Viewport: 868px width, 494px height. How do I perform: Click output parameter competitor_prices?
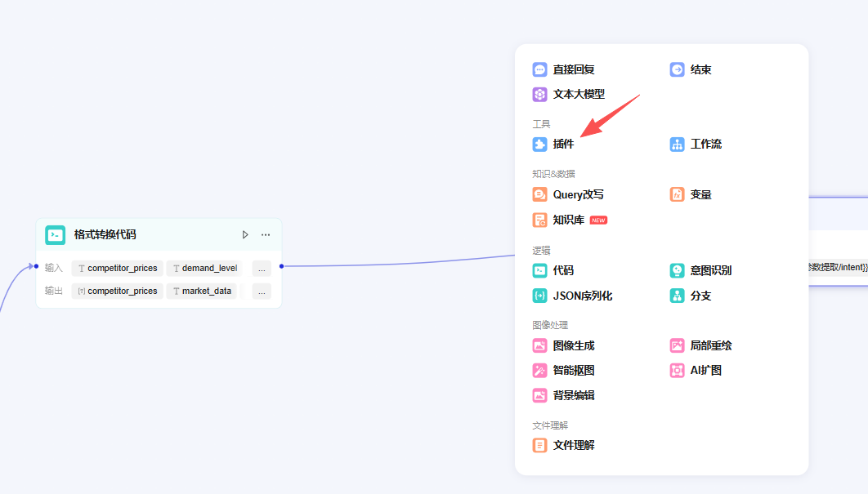118,291
